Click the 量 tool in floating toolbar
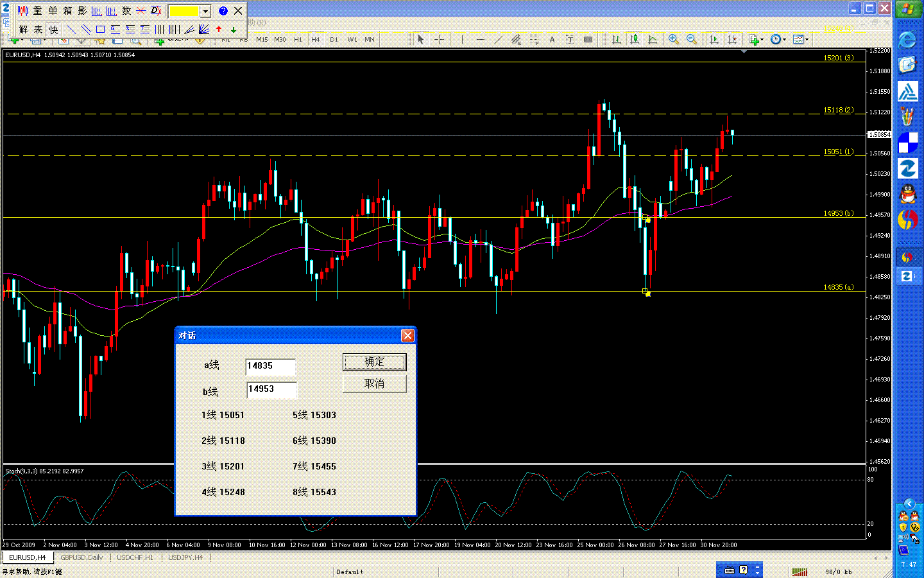The image size is (924, 578). pos(37,11)
